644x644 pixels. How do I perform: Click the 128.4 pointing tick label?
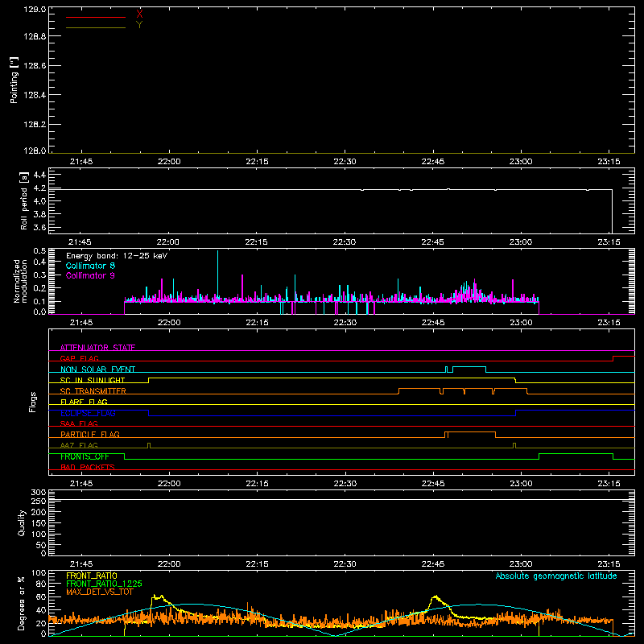[35, 95]
